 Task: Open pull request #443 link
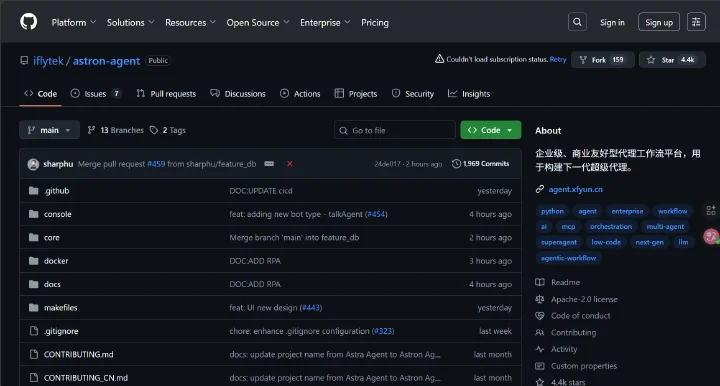click(x=311, y=308)
